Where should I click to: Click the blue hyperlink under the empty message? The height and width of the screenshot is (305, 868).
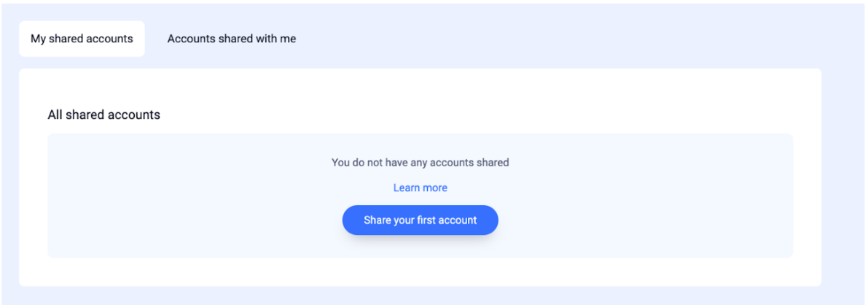[x=421, y=188]
